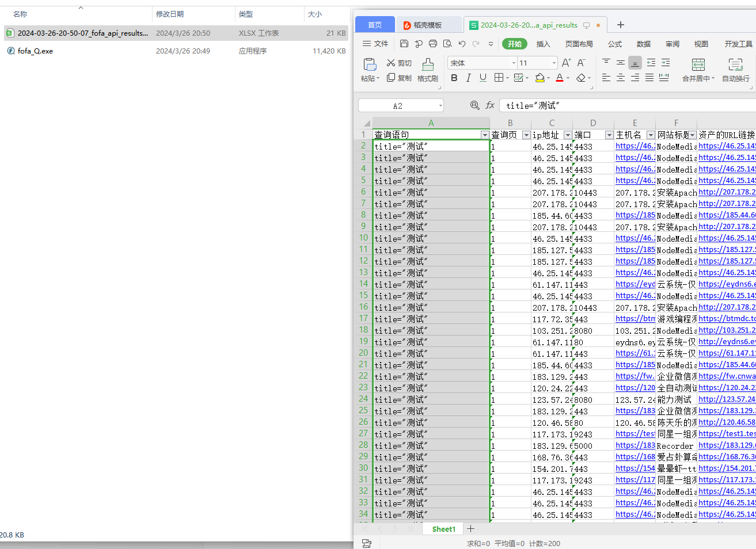
Task: Increase font size with the A+ icon
Action: click(567, 63)
